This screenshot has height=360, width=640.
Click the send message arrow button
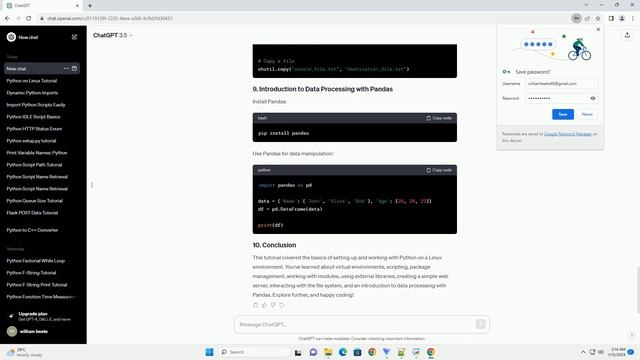(x=480, y=324)
